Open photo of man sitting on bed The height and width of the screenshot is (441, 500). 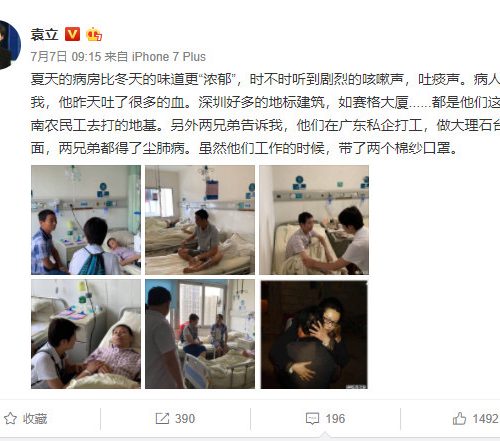tap(200, 220)
